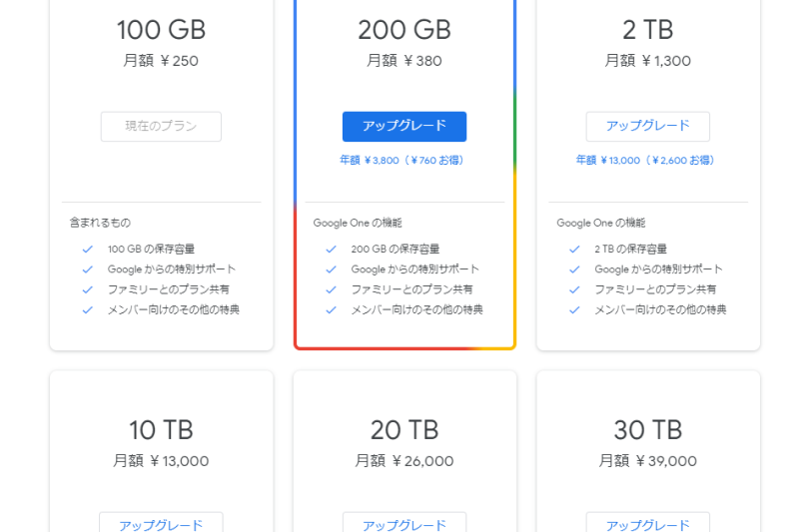The width and height of the screenshot is (799, 532).
Task: Select the 200 GB plan title
Action: click(x=404, y=30)
